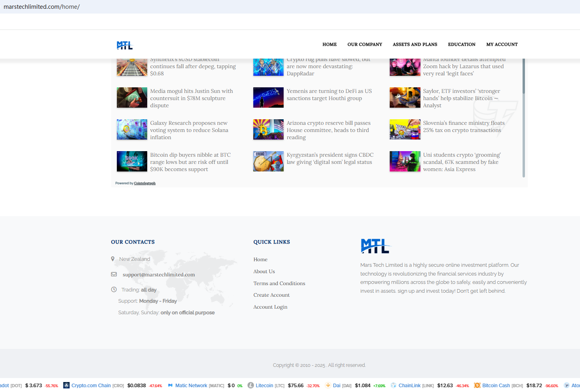Click the Litecoin coin icon in ticker

[251, 385]
